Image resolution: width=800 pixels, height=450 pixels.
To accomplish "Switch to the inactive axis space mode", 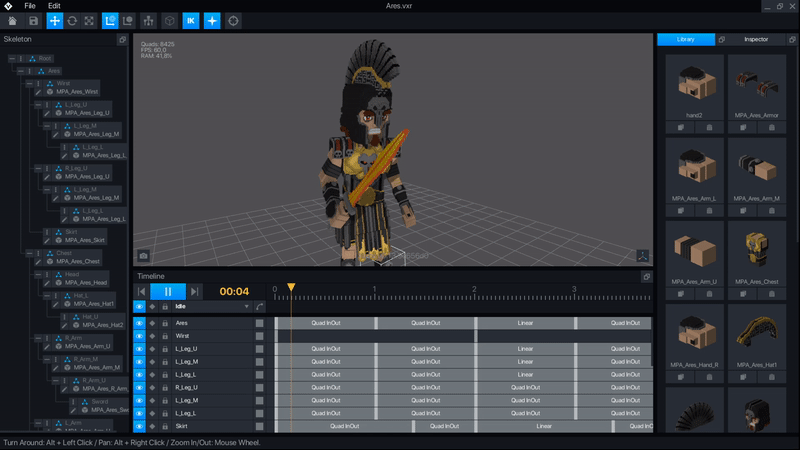I will pos(128,21).
